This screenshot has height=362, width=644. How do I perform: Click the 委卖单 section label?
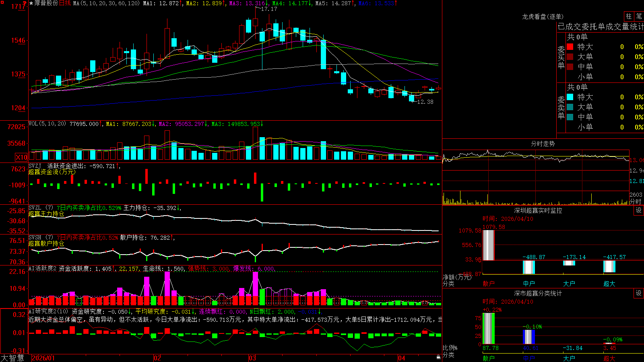click(x=561, y=107)
